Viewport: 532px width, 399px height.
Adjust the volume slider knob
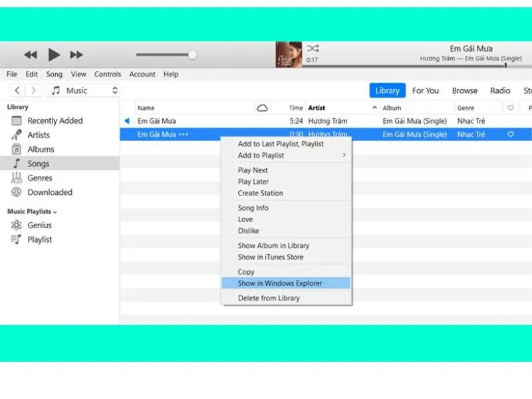(x=192, y=55)
